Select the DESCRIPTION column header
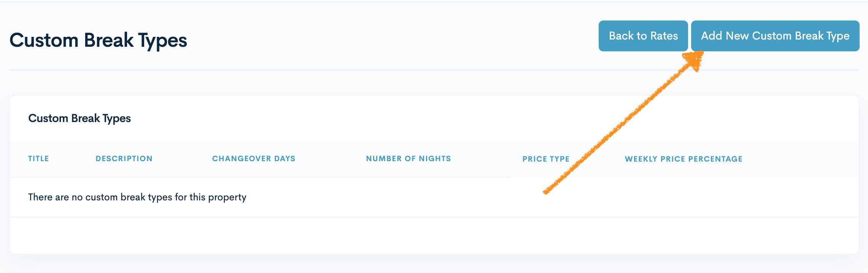The height and width of the screenshot is (273, 868). [x=124, y=159]
